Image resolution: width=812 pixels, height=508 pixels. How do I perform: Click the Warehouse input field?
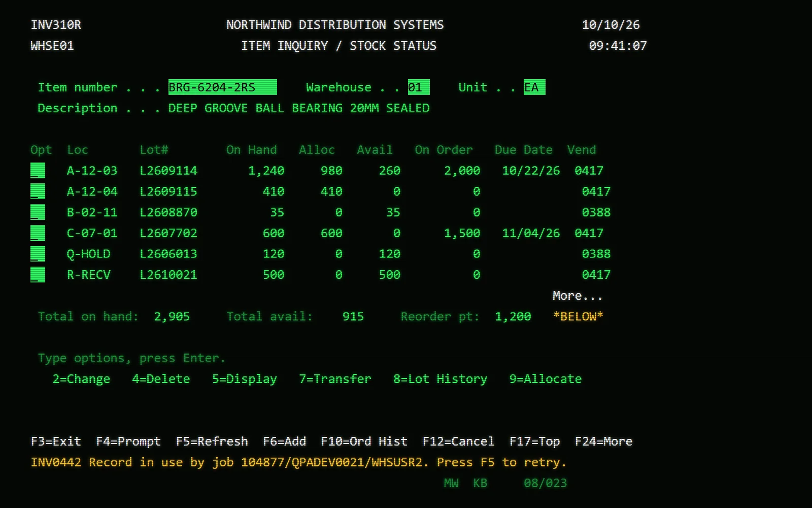pos(419,87)
